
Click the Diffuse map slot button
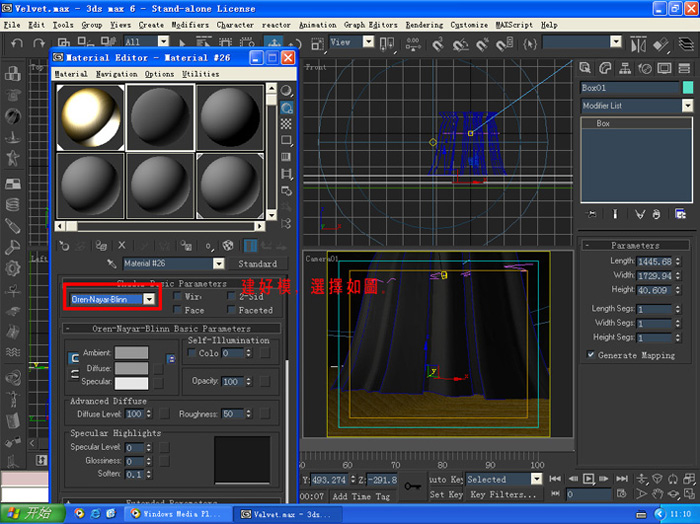pos(158,369)
